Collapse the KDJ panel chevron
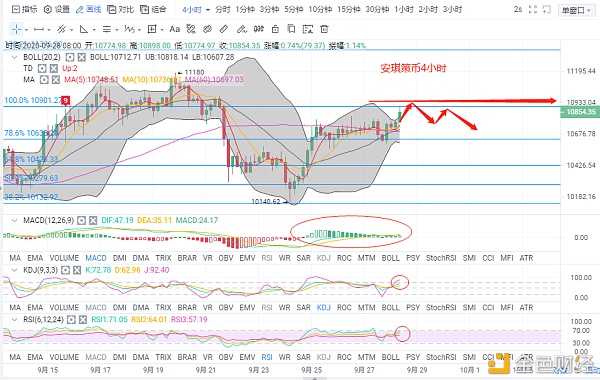 click(15, 270)
